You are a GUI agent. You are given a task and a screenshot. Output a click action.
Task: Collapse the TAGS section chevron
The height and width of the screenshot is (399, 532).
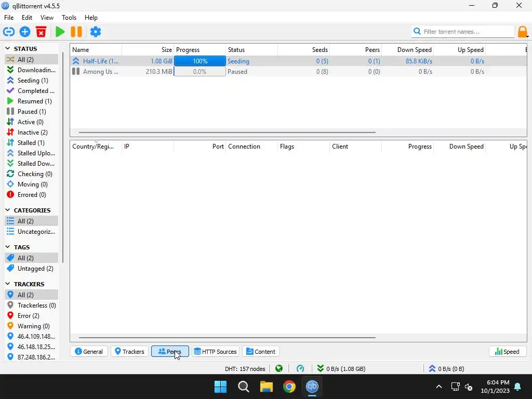[8, 247]
